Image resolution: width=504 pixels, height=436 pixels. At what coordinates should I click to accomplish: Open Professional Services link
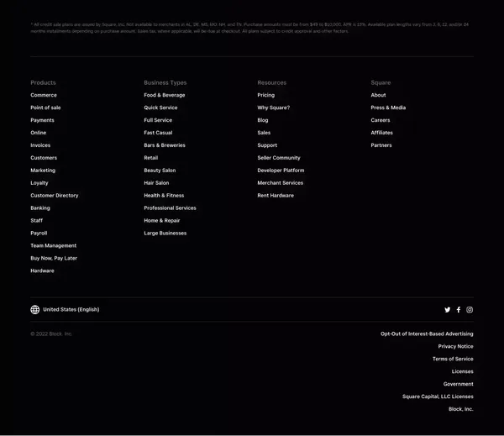coord(170,208)
